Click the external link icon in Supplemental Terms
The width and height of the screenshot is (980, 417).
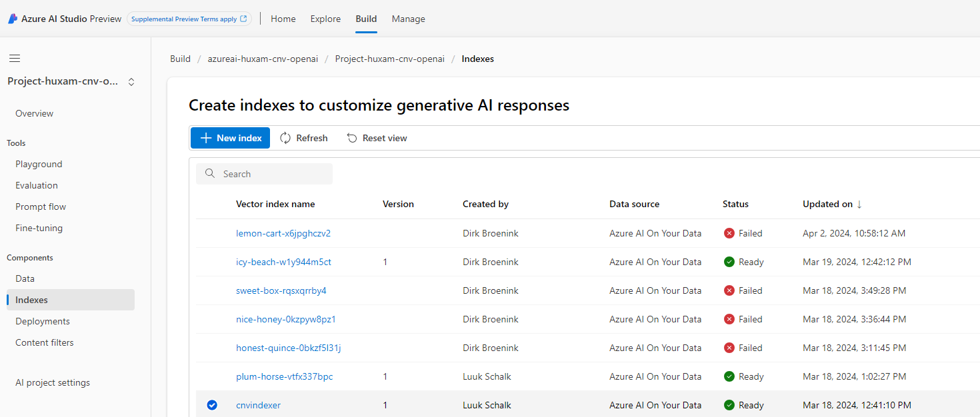243,19
